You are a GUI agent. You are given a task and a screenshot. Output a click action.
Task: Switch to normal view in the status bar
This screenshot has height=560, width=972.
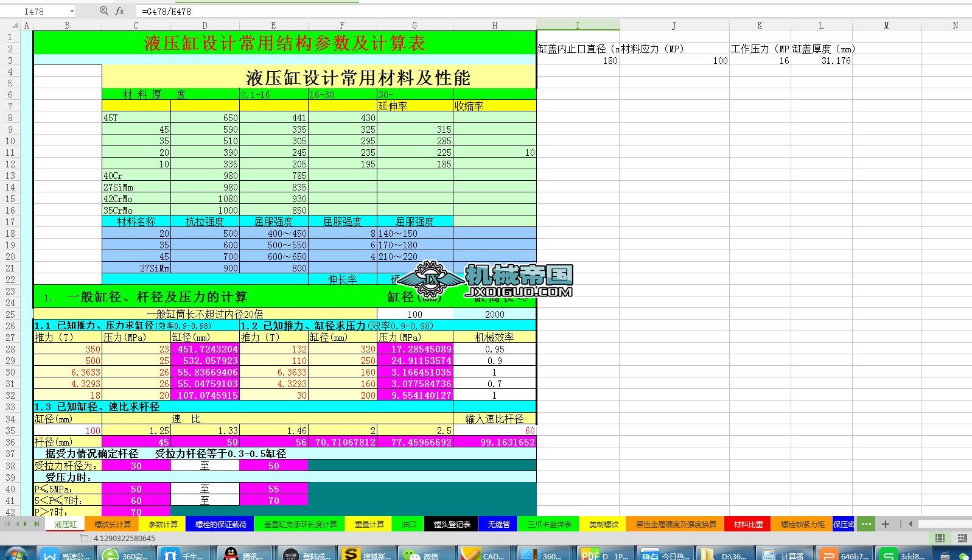pyautogui.click(x=940, y=538)
